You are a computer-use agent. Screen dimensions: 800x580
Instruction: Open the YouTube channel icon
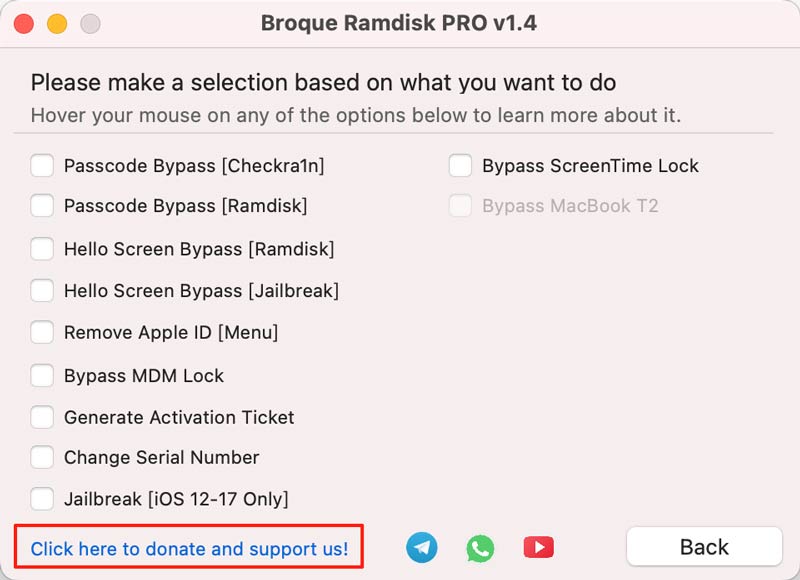pyautogui.click(x=538, y=547)
